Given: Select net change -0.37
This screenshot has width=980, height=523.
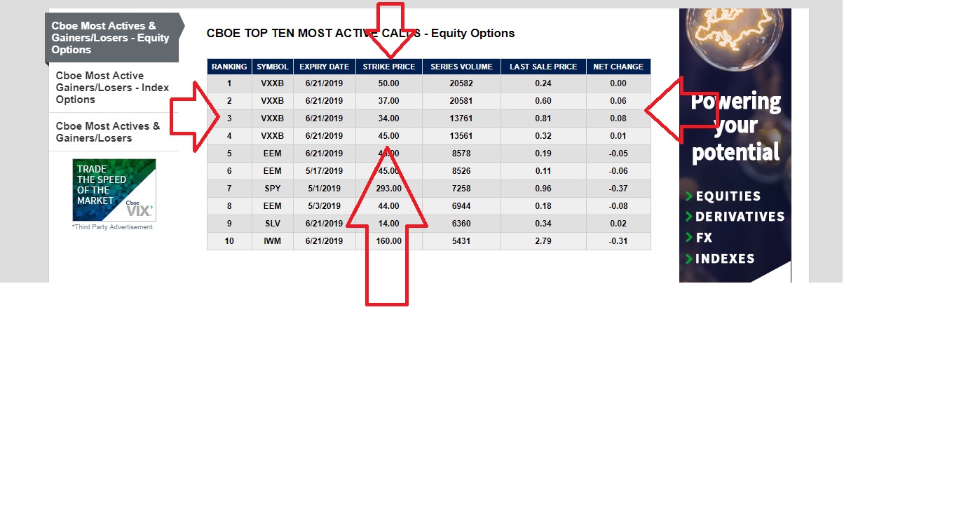Looking at the screenshot, I should point(618,189).
